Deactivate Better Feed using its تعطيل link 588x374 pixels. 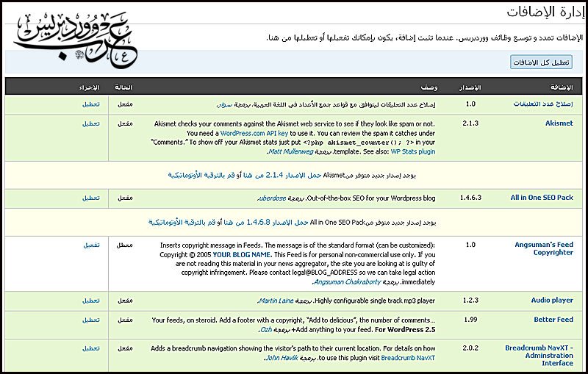click(x=91, y=320)
